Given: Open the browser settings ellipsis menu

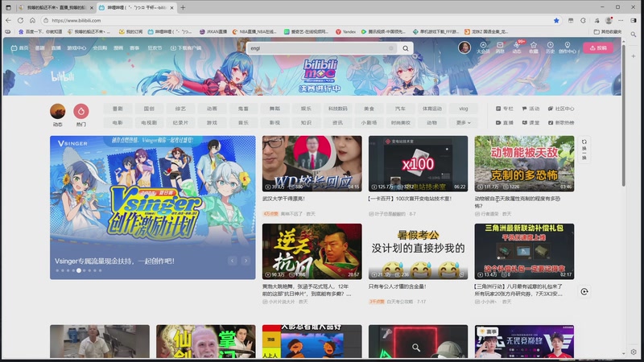Looking at the screenshot, I should (x=621, y=20).
